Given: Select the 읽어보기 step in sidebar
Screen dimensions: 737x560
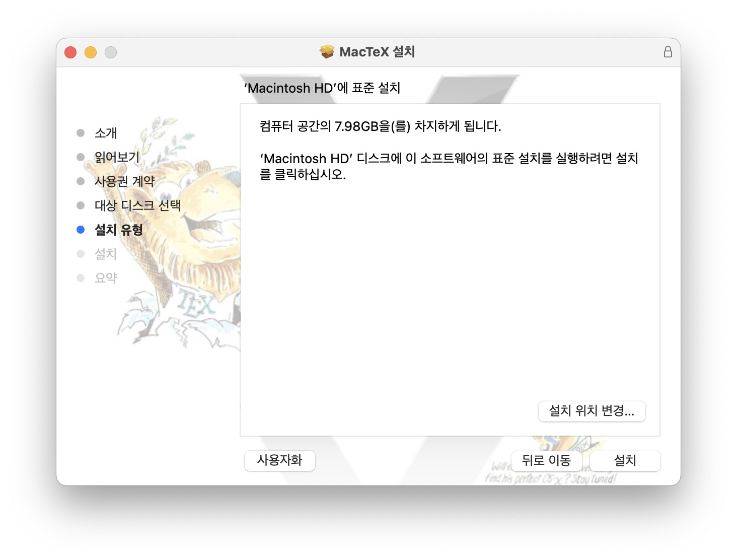Looking at the screenshot, I should [x=117, y=157].
